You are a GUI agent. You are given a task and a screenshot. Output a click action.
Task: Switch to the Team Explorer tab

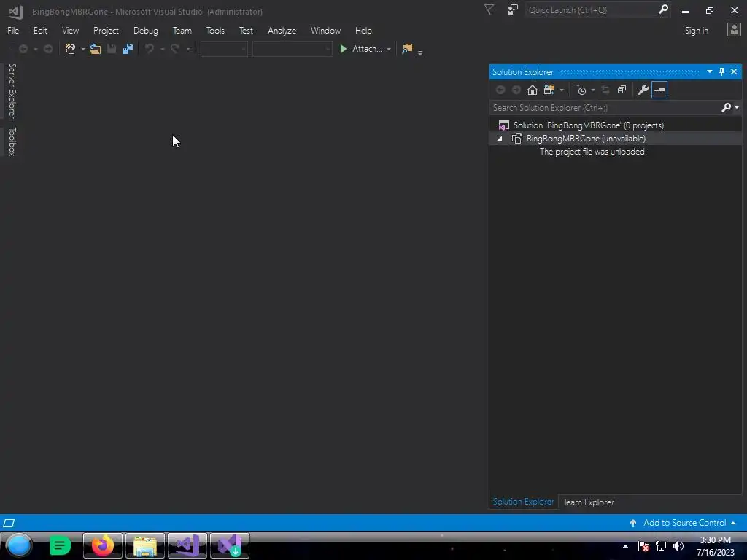tap(589, 502)
